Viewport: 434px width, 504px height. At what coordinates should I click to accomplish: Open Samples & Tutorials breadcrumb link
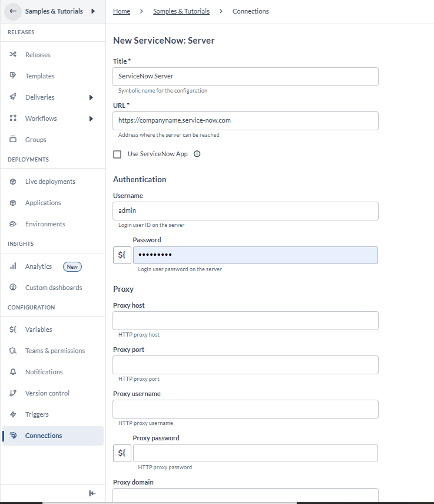click(x=181, y=11)
